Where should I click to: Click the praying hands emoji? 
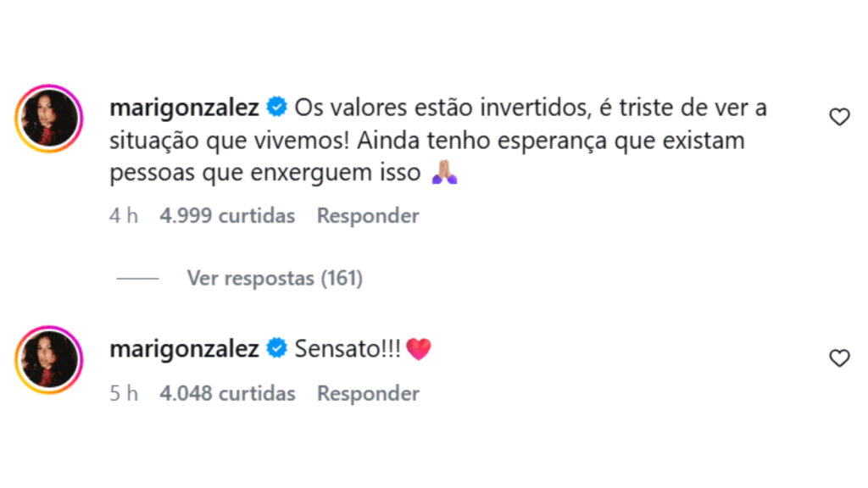[x=444, y=173]
